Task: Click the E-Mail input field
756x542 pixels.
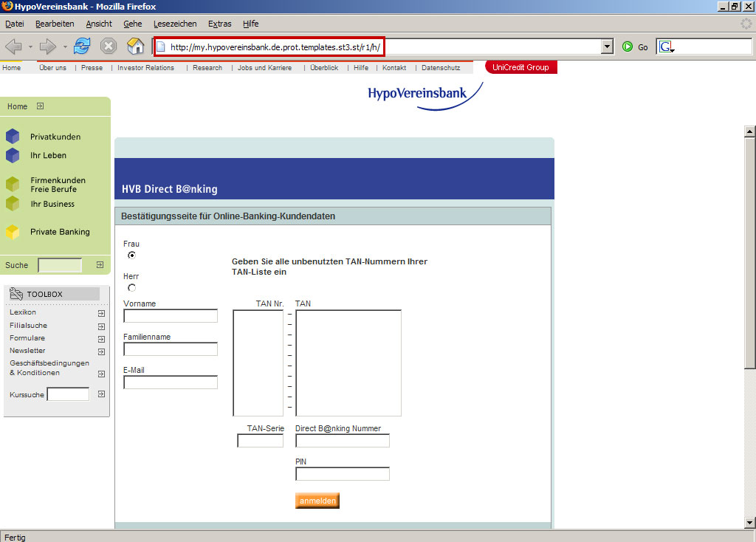Action: [171, 383]
